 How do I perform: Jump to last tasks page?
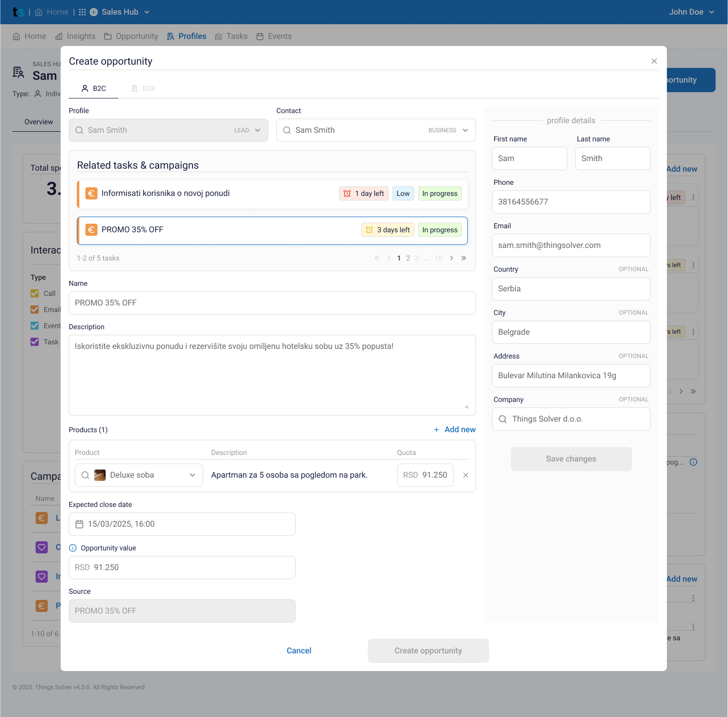click(x=464, y=258)
